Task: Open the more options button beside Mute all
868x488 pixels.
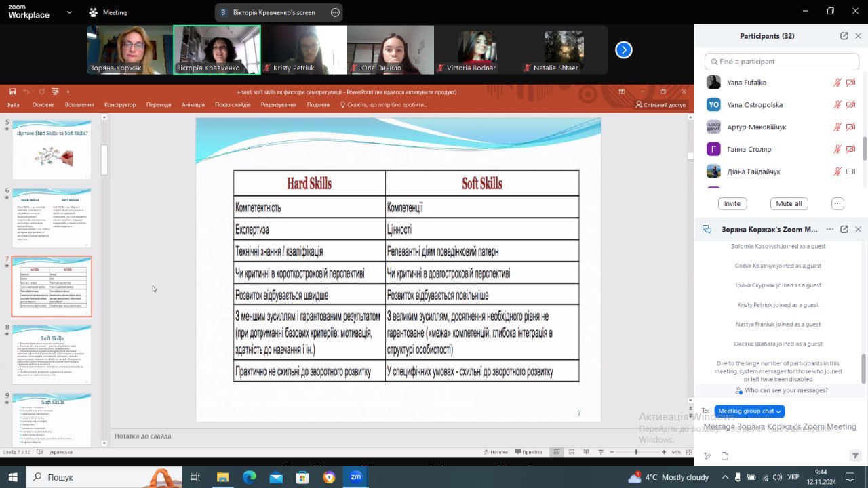Action: (x=837, y=203)
